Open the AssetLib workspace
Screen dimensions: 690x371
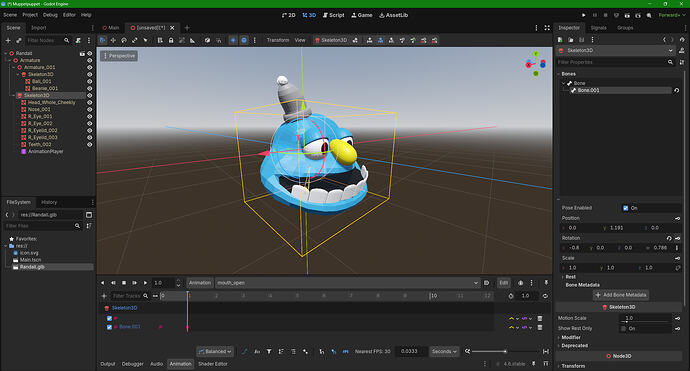393,15
